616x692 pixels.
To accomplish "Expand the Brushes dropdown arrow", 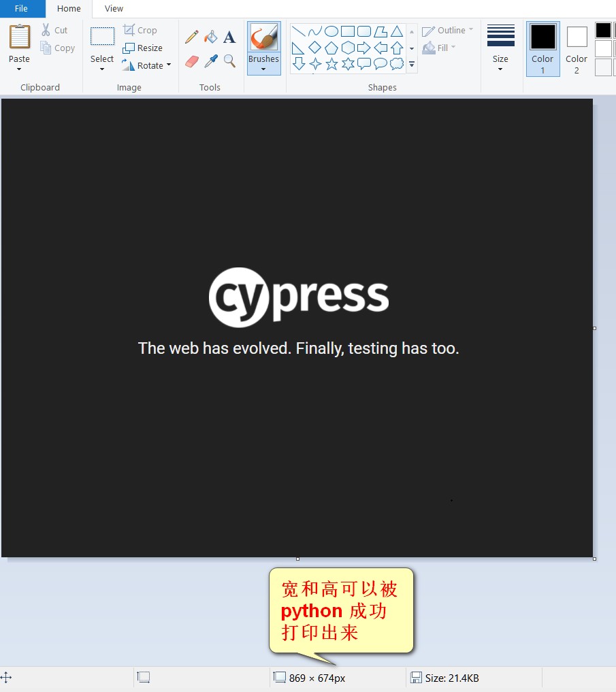I will (263, 69).
